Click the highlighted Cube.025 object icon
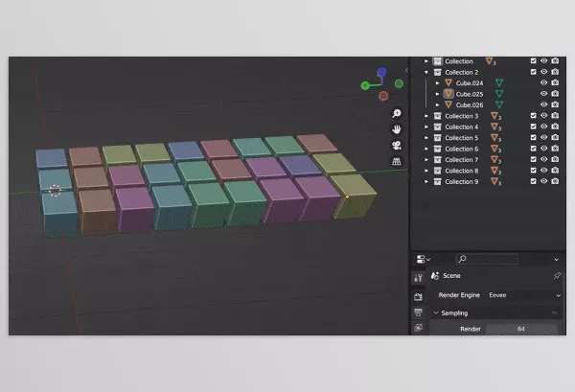 [448, 94]
